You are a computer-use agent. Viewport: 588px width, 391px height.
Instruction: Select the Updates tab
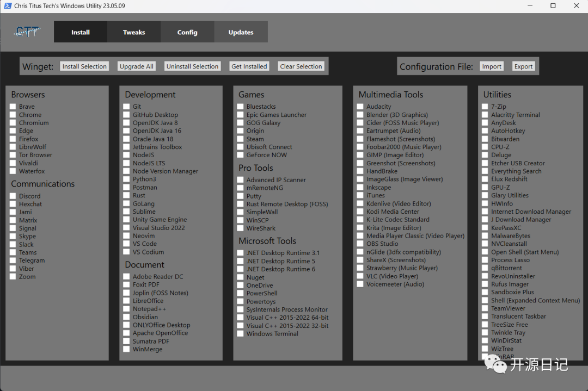coord(241,32)
